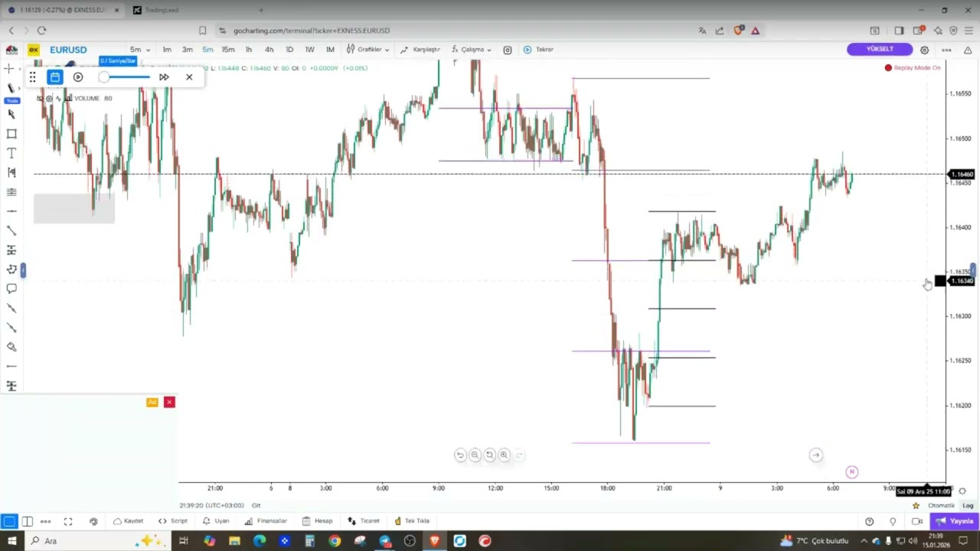The width and height of the screenshot is (980, 551).
Task: Open the Hesap account tab
Action: [x=317, y=521]
